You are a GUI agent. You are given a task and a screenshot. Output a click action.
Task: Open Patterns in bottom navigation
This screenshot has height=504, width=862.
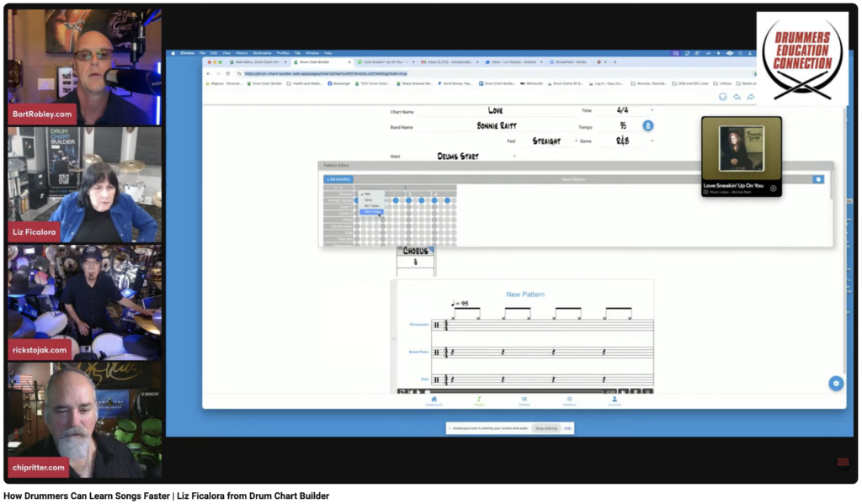coord(569,401)
